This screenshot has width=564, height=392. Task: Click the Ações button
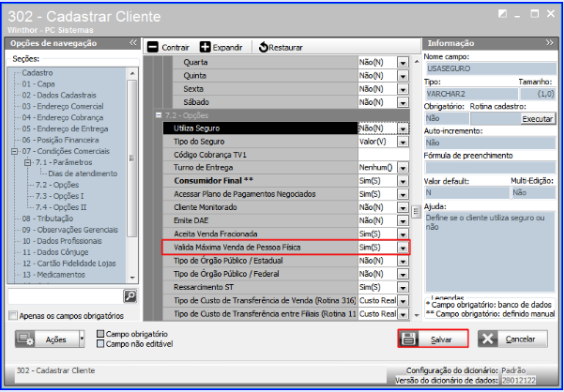47,339
